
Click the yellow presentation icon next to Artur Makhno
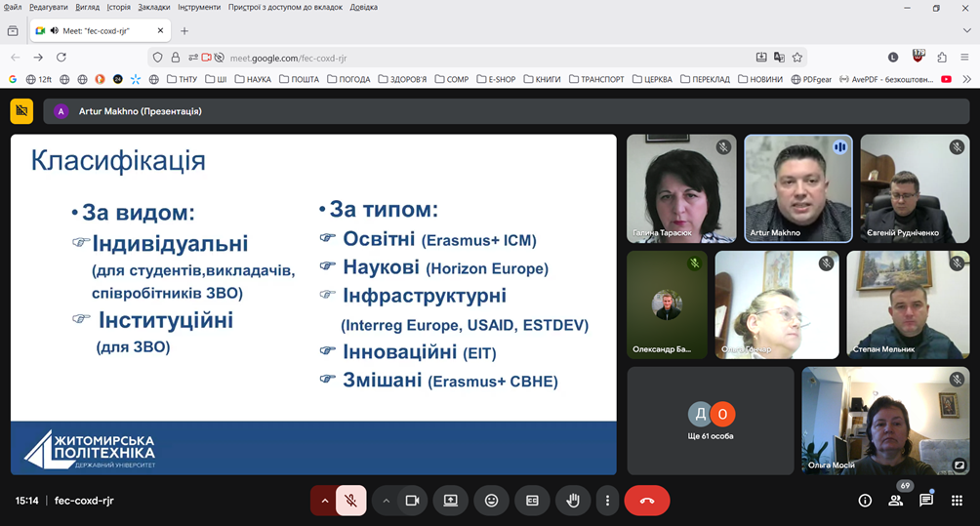pyautogui.click(x=21, y=111)
